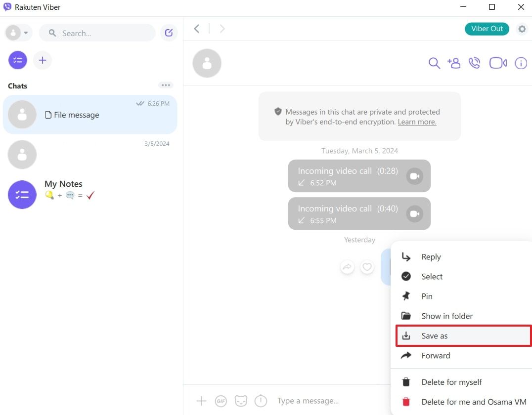Open the Chats more options menu
The image size is (532, 415).
click(x=166, y=85)
